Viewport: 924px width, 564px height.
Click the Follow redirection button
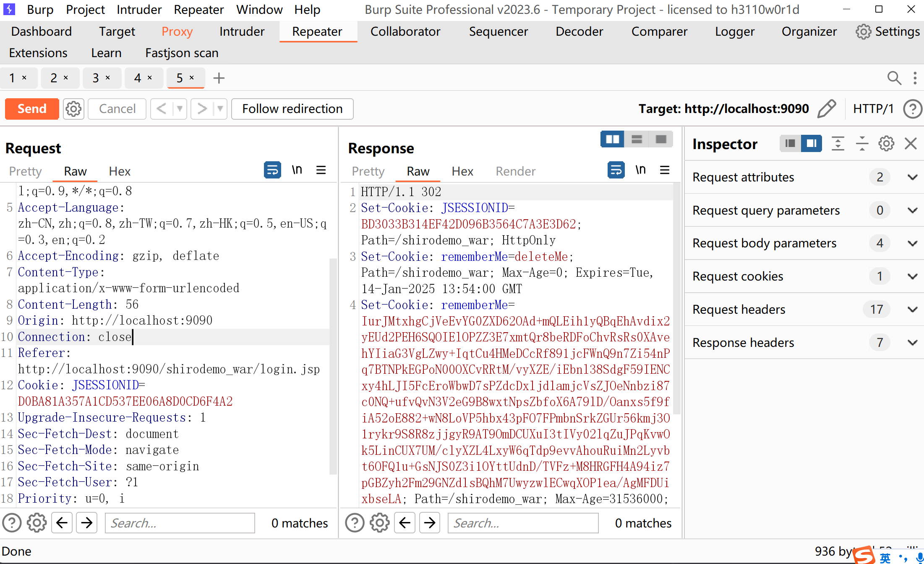tap(292, 109)
